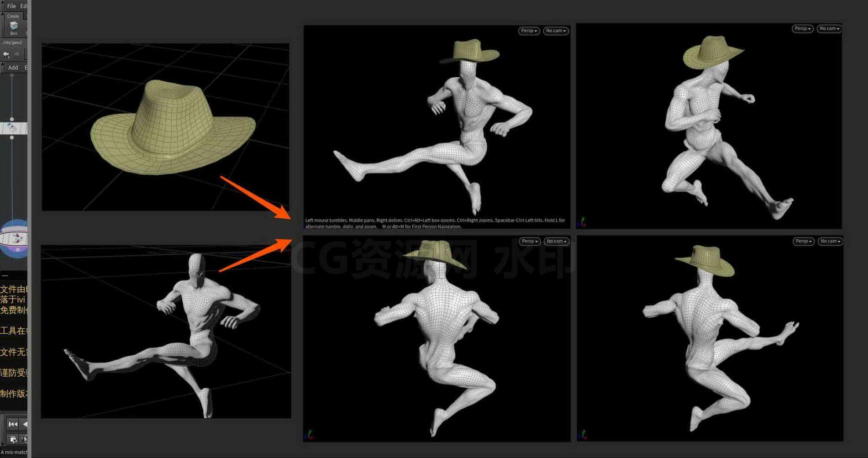Click the cowboy hat mesh preview image

(x=165, y=127)
